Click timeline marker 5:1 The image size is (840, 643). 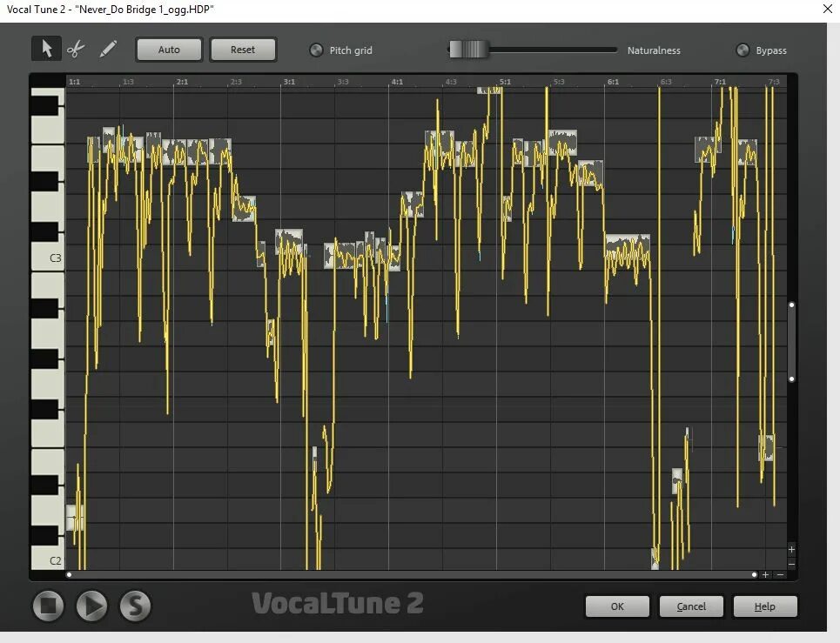click(505, 82)
